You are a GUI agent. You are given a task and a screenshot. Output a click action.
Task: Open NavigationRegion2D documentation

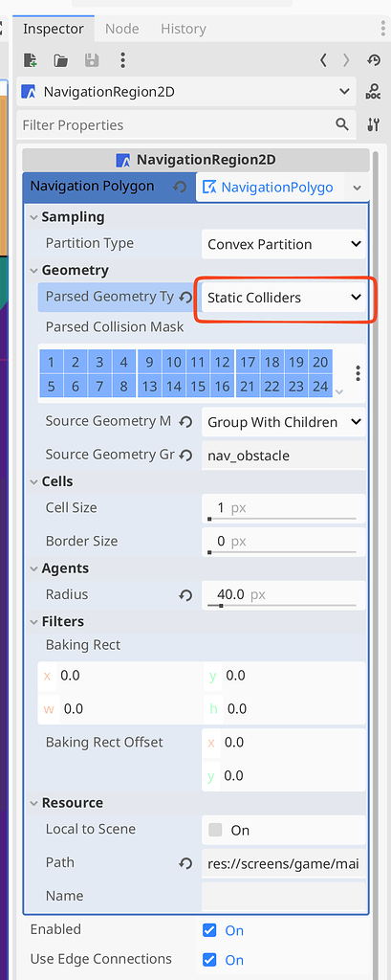374,92
